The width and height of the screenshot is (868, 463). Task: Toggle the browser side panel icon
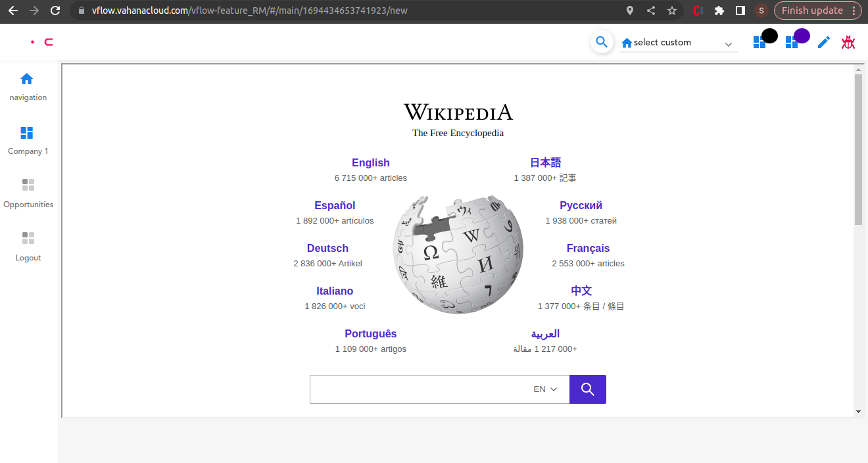pos(740,11)
